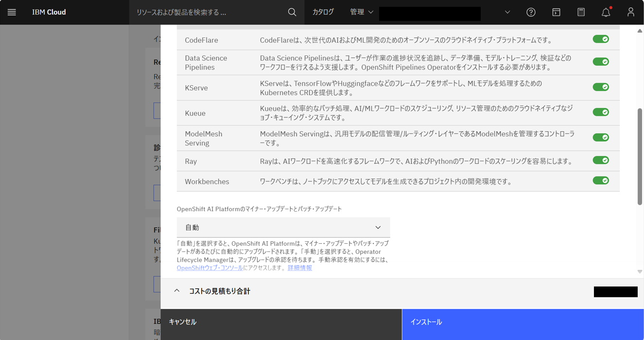Select the Kueue row name
Screen dimensions: 644x340
point(195,113)
